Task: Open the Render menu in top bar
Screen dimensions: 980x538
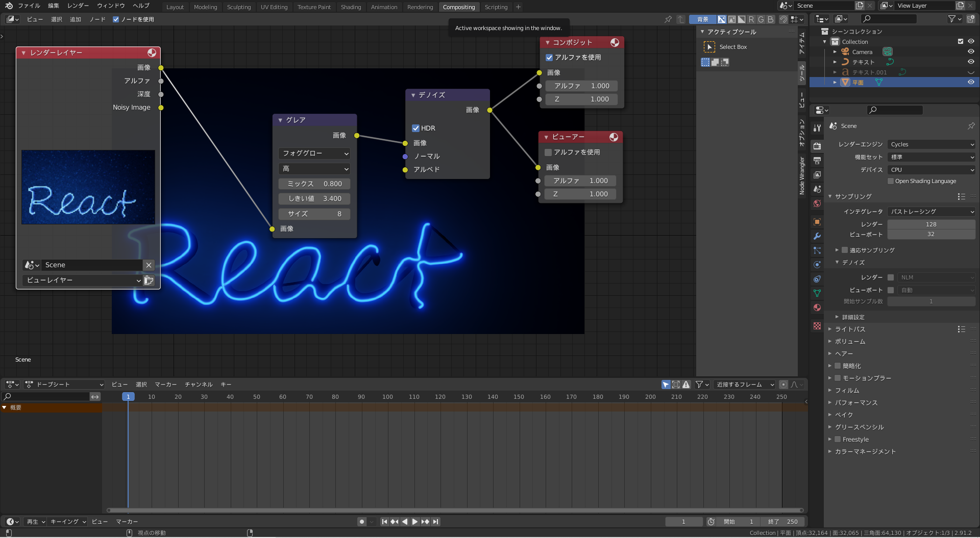Action: point(78,6)
